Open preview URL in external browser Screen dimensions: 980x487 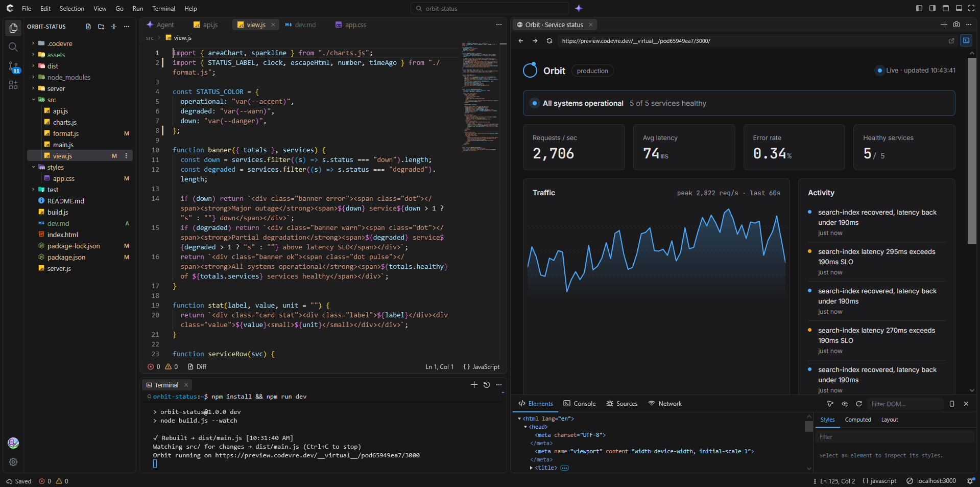[x=951, y=41]
